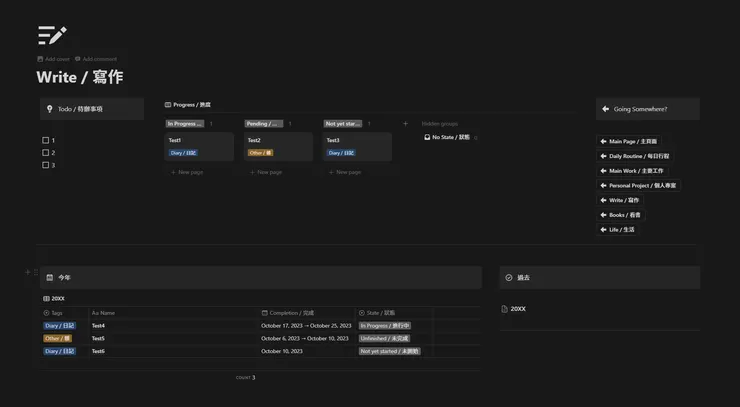
Task: Click calendar icon in 今年 callout
Action: click(50, 278)
